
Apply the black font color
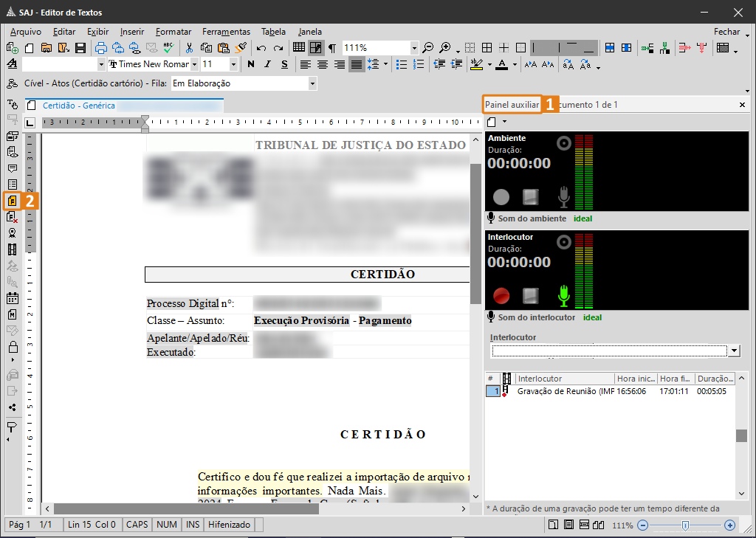click(502, 64)
